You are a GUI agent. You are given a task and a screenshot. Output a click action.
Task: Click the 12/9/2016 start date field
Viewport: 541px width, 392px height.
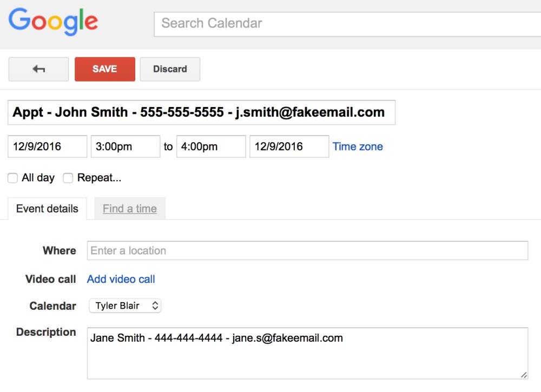click(x=47, y=147)
